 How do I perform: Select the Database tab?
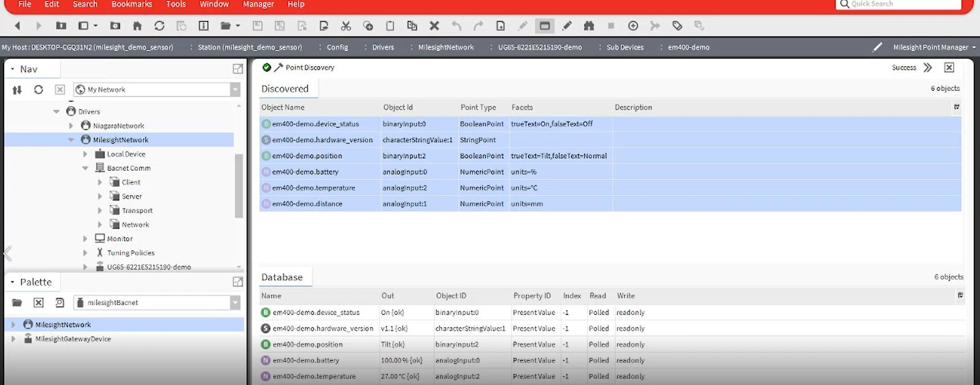(282, 278)
